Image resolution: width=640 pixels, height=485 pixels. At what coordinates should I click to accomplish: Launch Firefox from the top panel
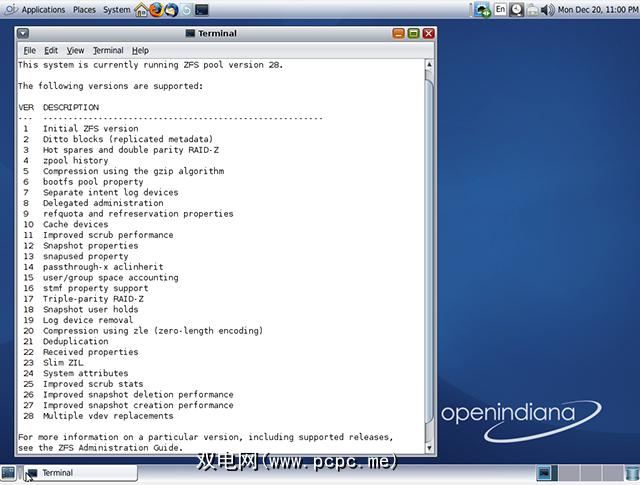coord(156,9)
